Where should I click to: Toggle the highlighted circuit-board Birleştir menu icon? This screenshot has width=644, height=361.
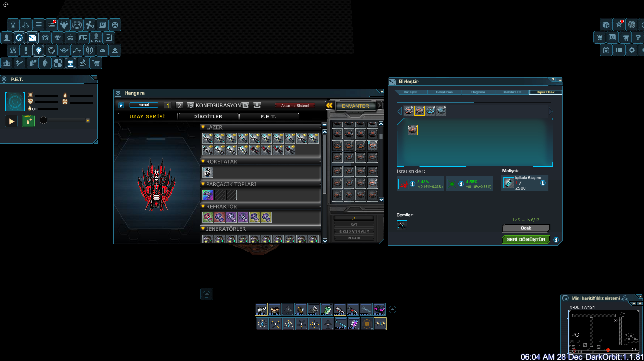point(32,38)
